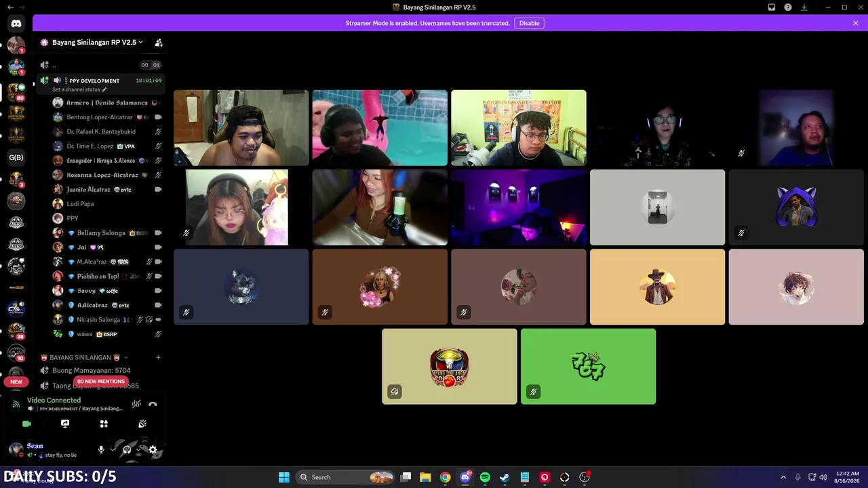Open Discord help
This screenshot has width=868, height=488.
point(788,7)
